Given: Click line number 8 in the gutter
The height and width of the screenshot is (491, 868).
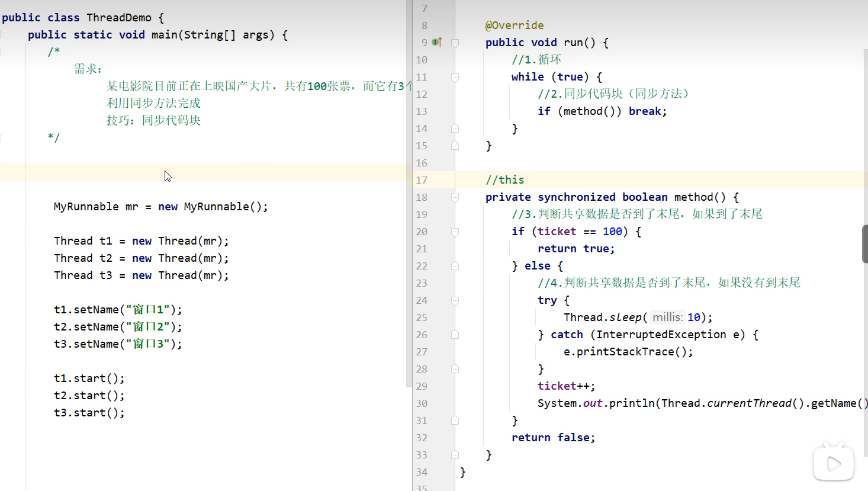Looking at the screenshot, I should coord(424,25).
